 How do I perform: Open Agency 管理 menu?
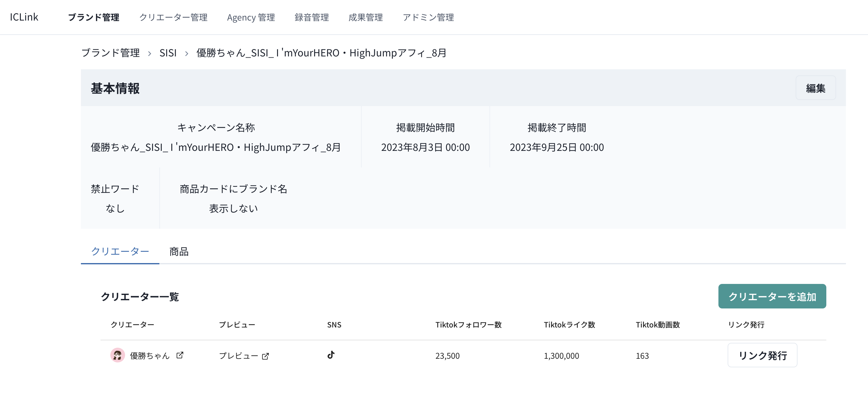click(x=251, y=17)
